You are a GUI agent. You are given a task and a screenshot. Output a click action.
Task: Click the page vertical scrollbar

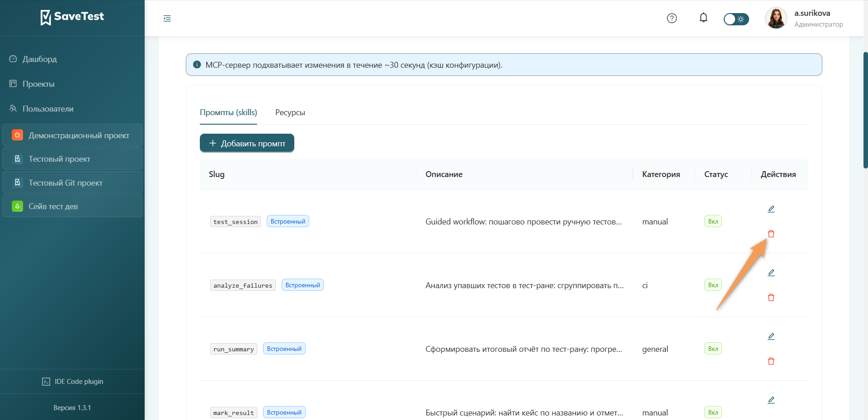point(865,110)
